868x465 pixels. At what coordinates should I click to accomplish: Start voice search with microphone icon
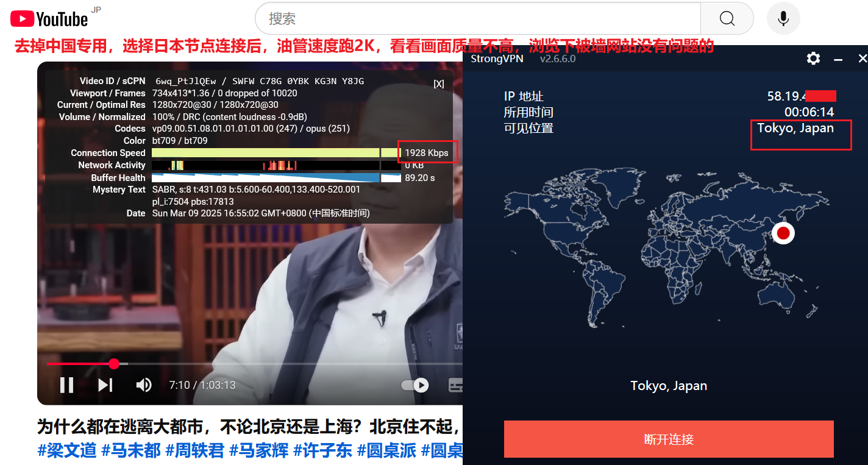pos(783,18)
